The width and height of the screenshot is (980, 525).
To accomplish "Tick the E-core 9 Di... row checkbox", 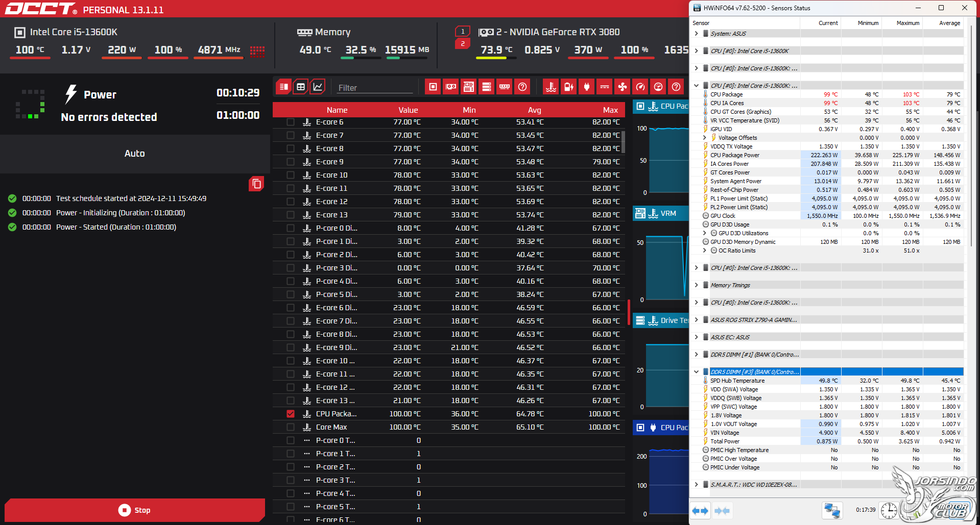I will pyautogui.click(x=291, y=347).
